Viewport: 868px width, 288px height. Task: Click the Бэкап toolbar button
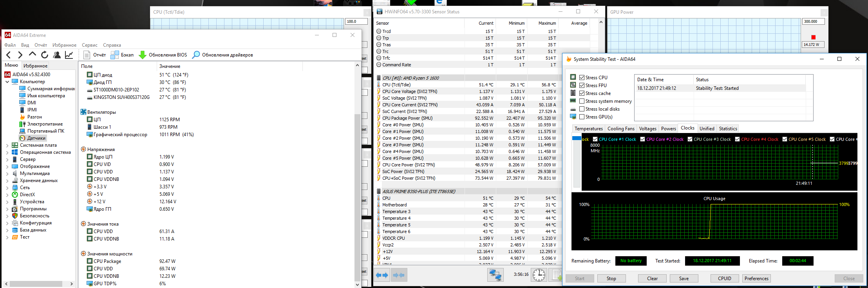point(122,55)
